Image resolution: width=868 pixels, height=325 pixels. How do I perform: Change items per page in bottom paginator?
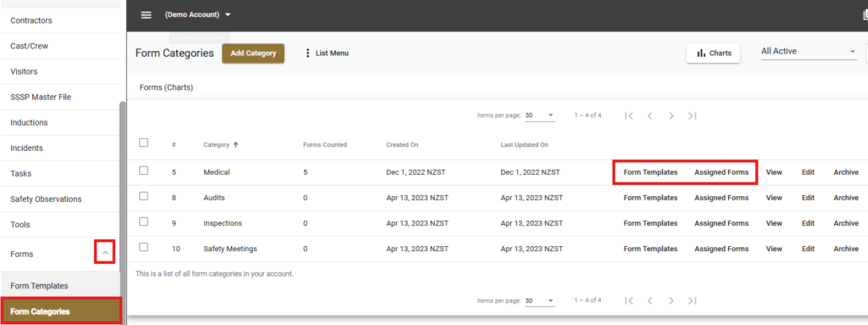[x=540, y=300]
